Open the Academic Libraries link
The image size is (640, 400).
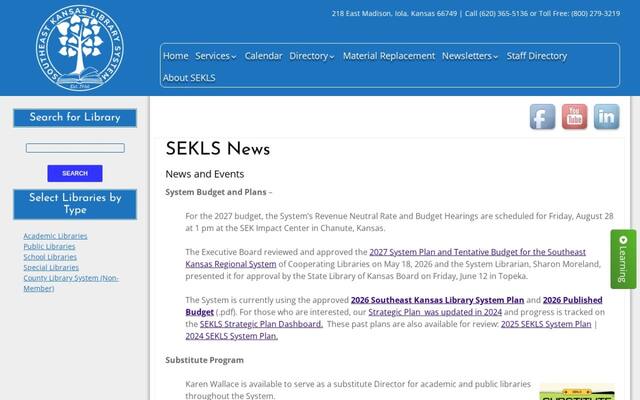pos(55,236)
